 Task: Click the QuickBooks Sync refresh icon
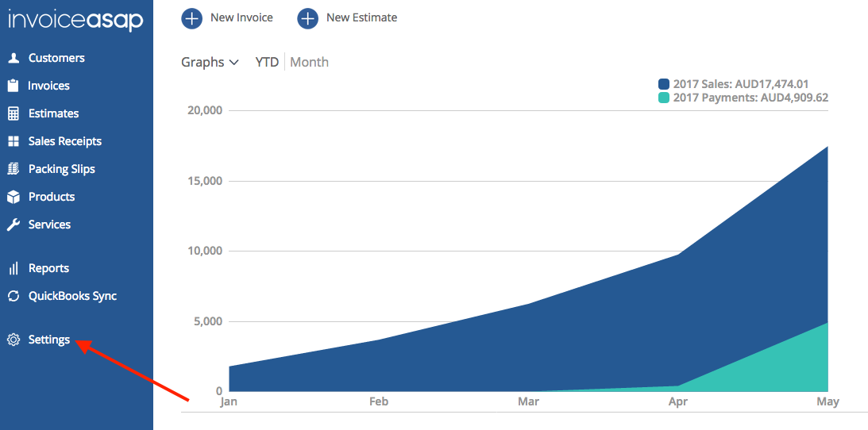[13, 296]
